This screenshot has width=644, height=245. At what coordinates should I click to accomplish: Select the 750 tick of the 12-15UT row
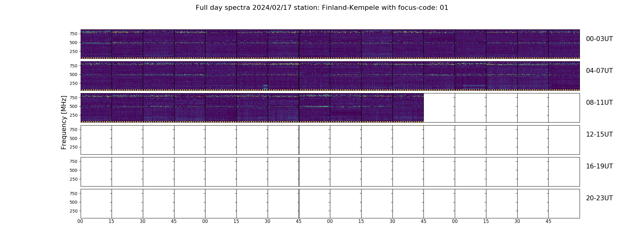(x=74, y=130)
